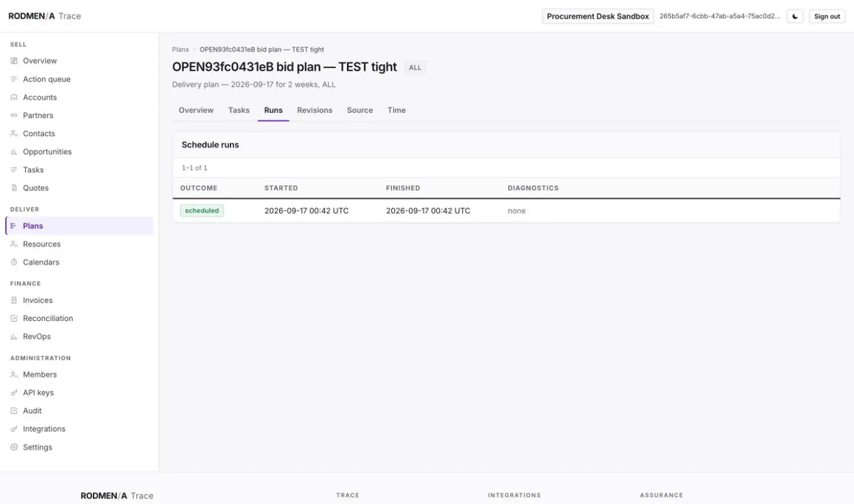This screenshot has height=504, width=854.
Task: Sign out of the account
Action: click(827, 16)
